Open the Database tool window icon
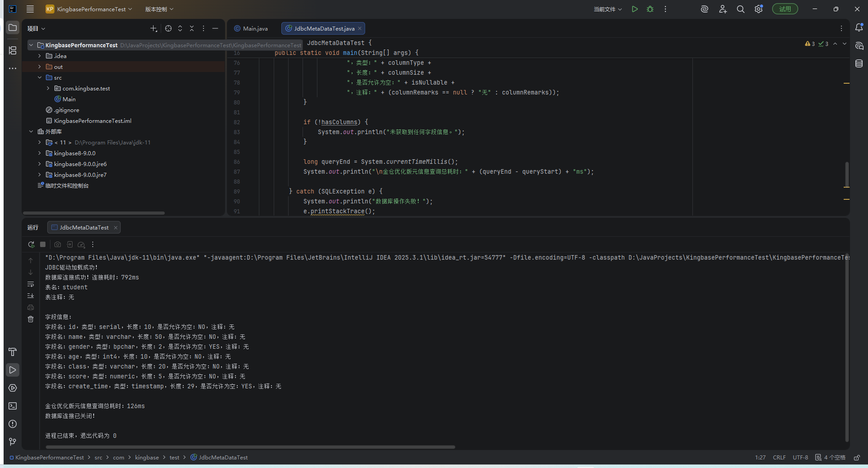This screenshot has width=868, height=468. click(859, 63)
